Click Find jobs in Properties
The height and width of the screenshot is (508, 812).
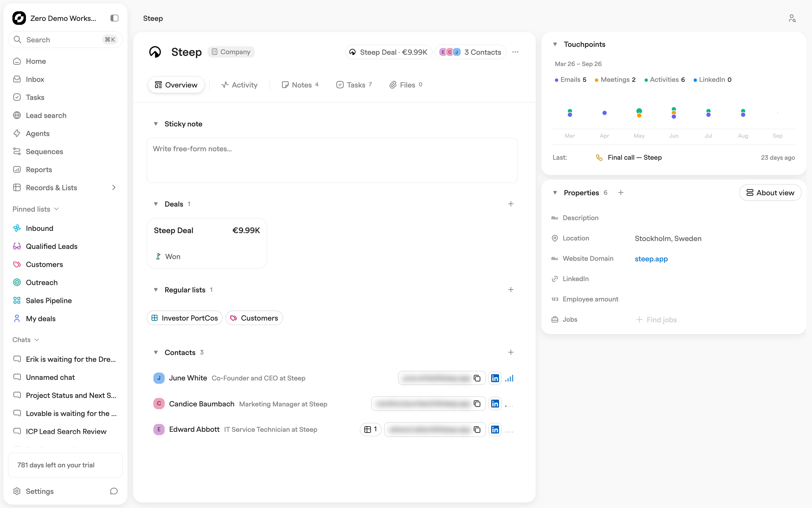656,319
